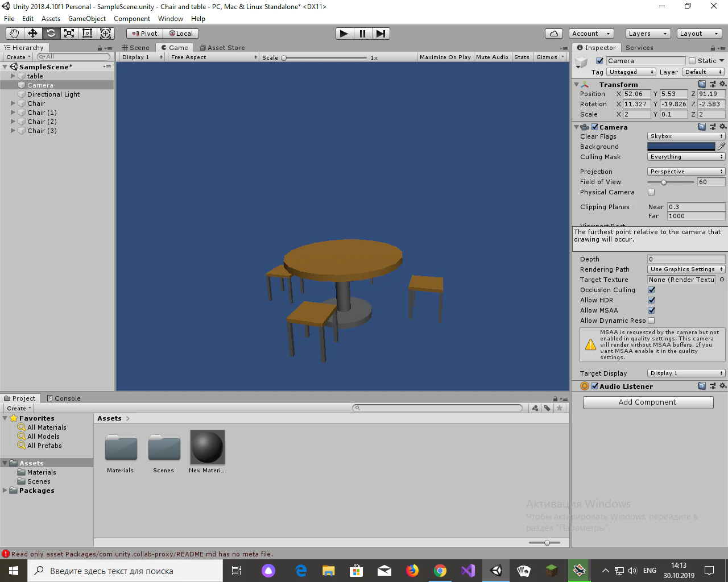Click the Stats button
The width and height of the screenshot is (728, 582).
click(x=522, y=57)
